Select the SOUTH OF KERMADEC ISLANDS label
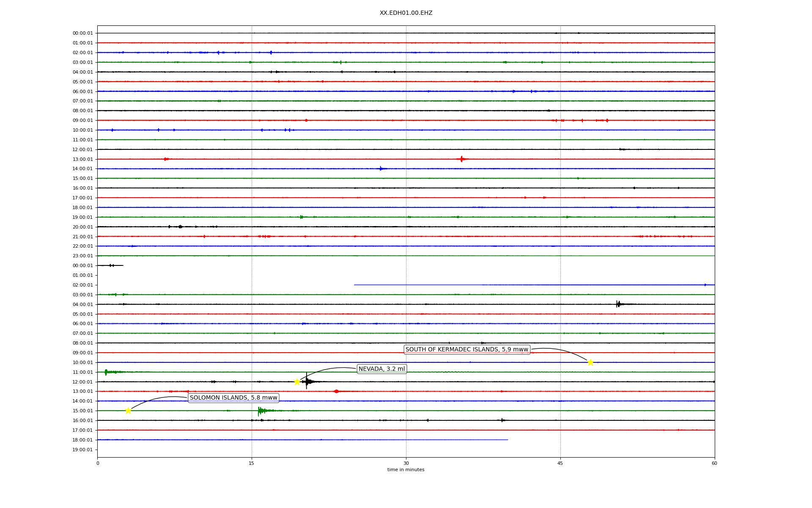The width and height of the screenshot is (812, 508). coord(466,350)
